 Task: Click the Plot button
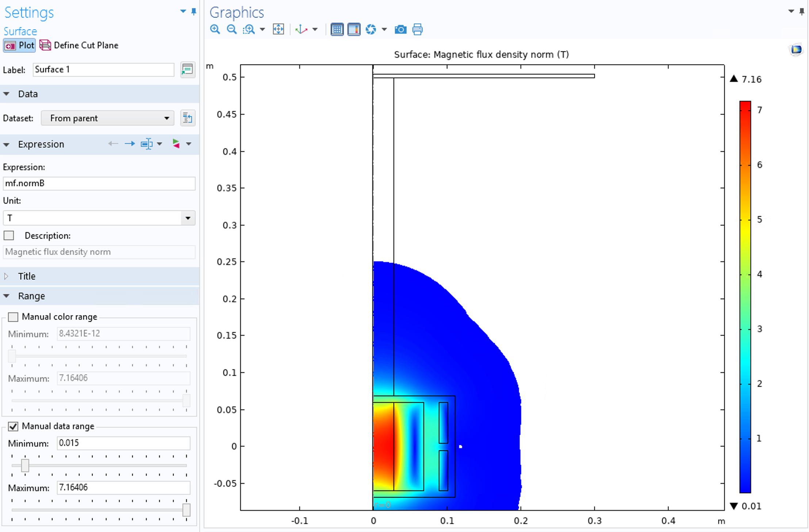pos(19,46)
